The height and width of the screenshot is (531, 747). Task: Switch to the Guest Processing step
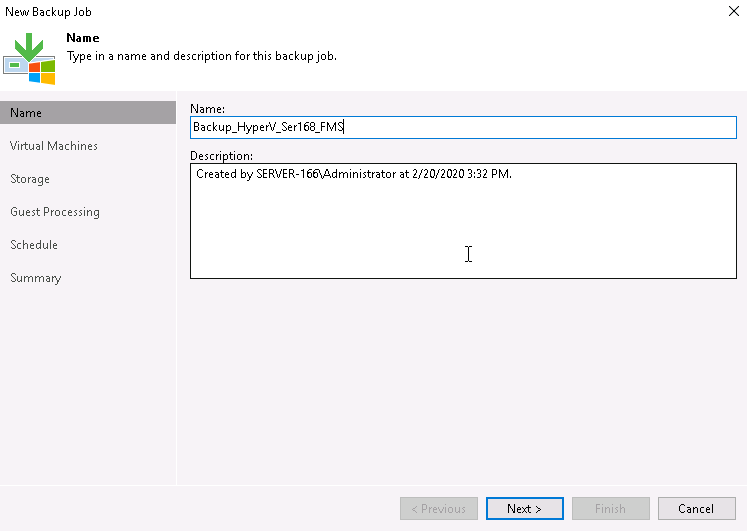[x=55, y=212]
